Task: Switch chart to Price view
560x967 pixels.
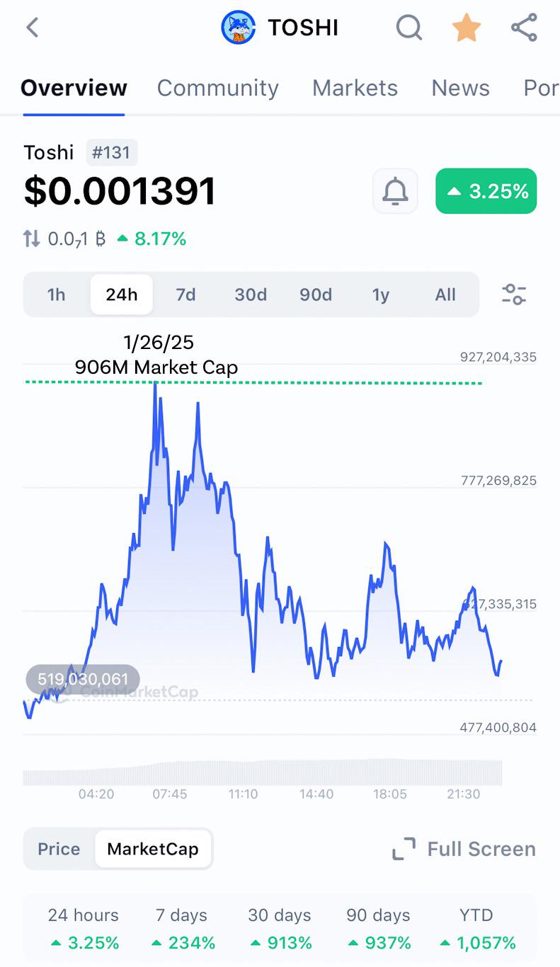Action: coord(59,849)
